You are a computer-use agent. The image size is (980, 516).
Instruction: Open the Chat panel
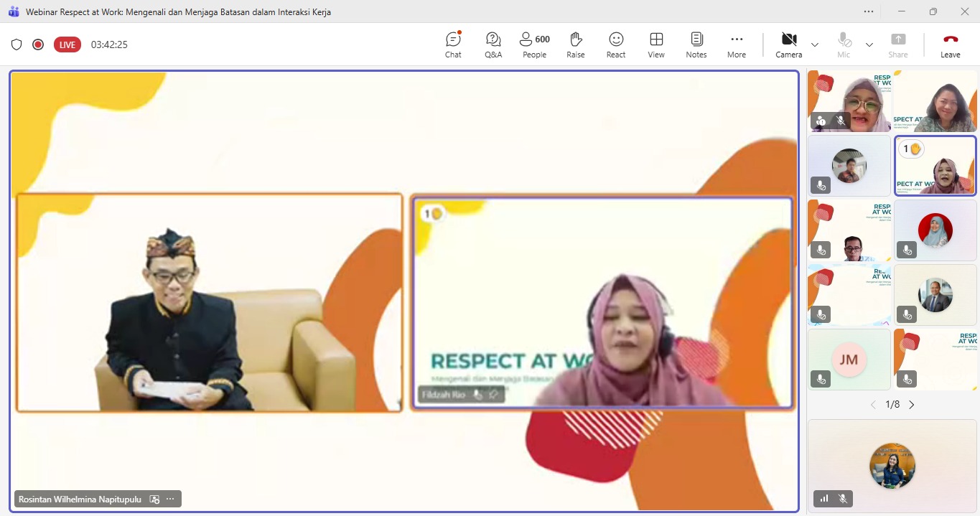(x=453, y=44)
